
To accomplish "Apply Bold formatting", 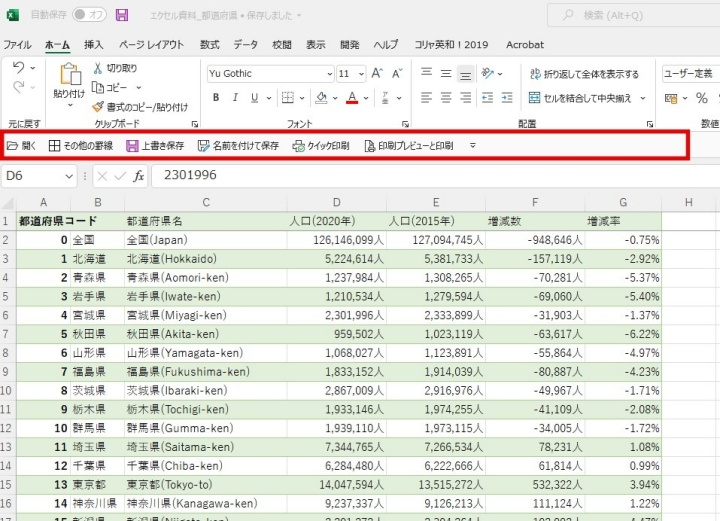I will click(216, 98).
